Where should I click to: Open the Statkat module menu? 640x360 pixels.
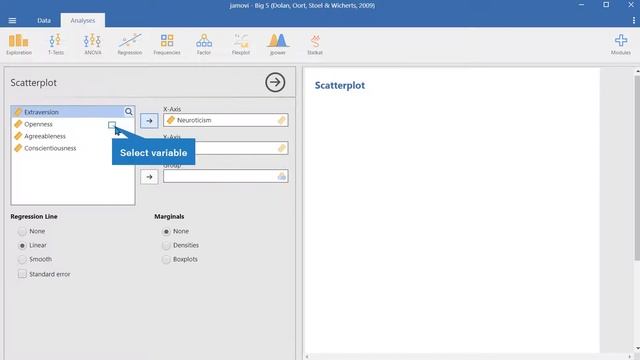[x=315, y=44]
